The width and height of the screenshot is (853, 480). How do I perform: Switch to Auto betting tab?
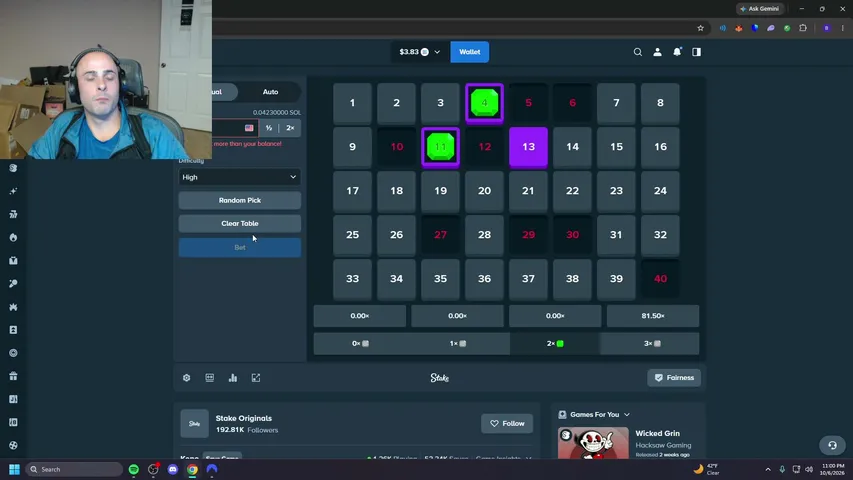pos(270,92)
